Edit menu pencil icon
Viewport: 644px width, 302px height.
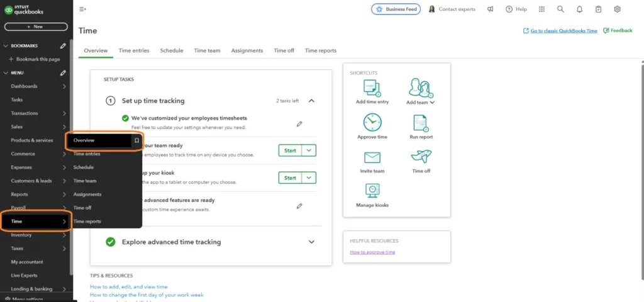63,73
